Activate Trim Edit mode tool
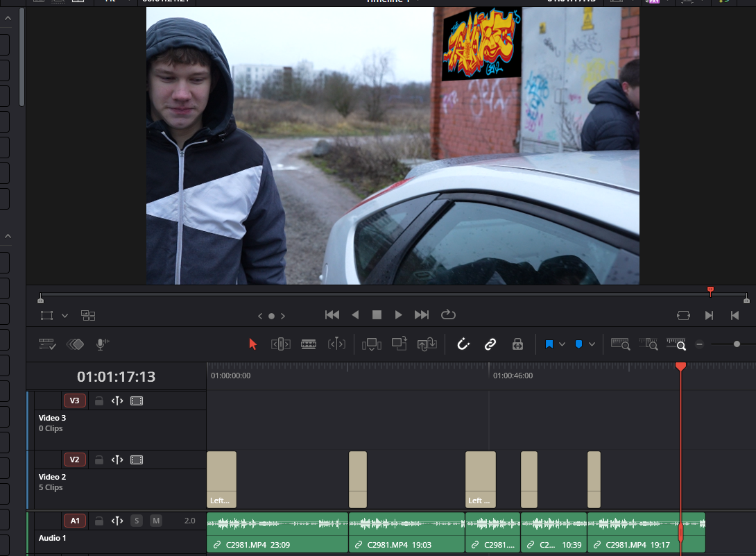Image resolution: width=756 pixels, height=556 pixels. point(281,344)
